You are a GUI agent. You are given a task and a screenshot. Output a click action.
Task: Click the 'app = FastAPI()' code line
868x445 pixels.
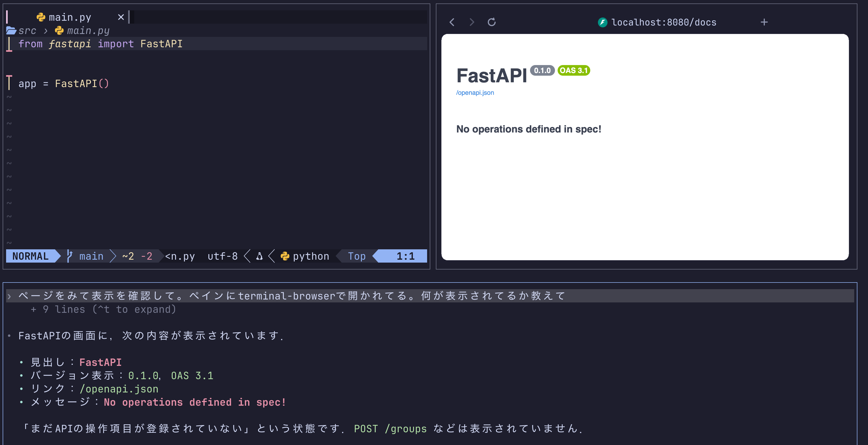(64, 84)
